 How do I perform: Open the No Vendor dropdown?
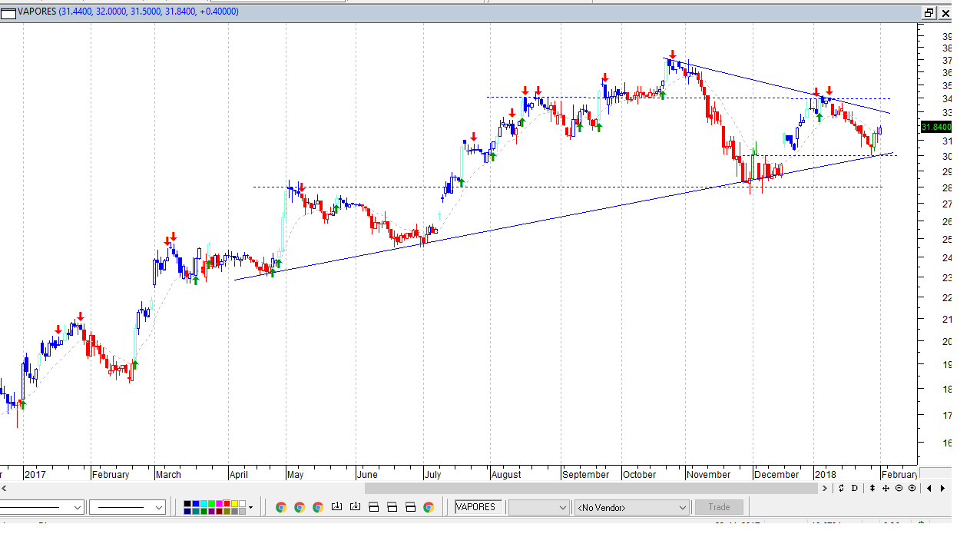pyautogui.click(x=632, y=507)
